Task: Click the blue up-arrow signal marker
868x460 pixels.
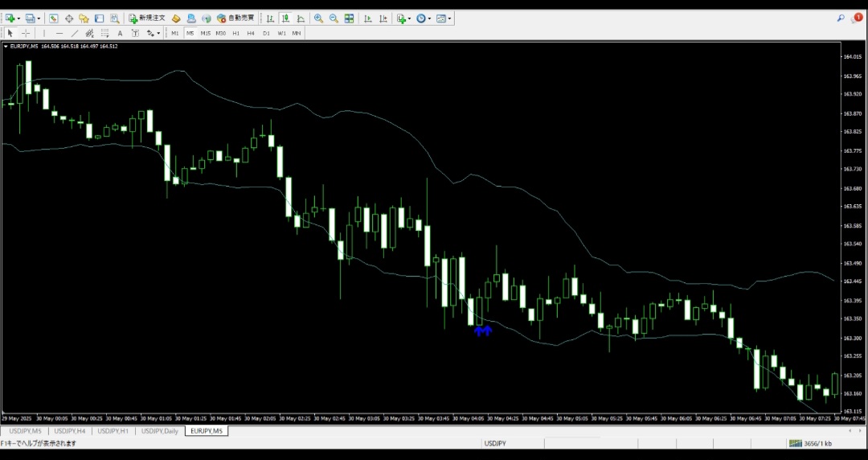Action: click(x=483, y=330)
